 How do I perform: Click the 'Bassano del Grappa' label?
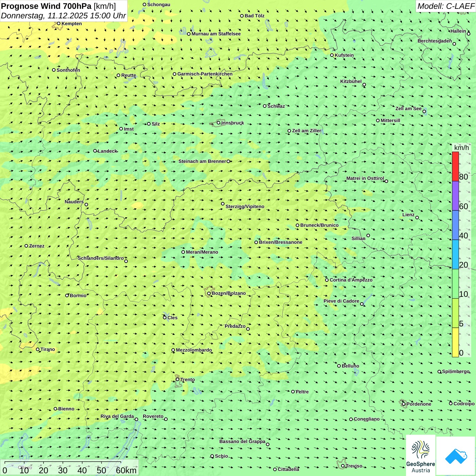point(242,441)
